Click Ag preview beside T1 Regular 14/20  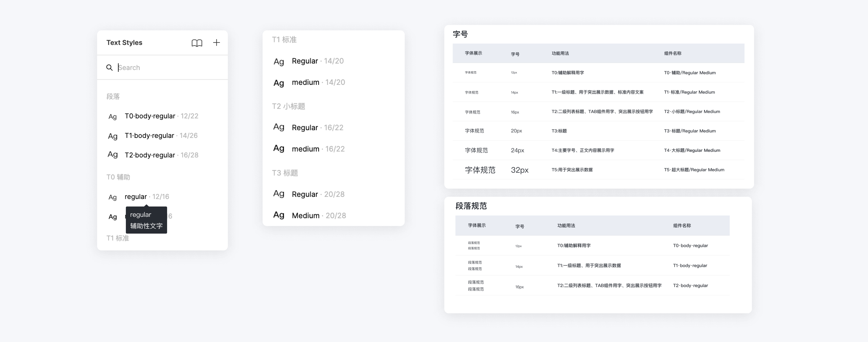[279, 62]
